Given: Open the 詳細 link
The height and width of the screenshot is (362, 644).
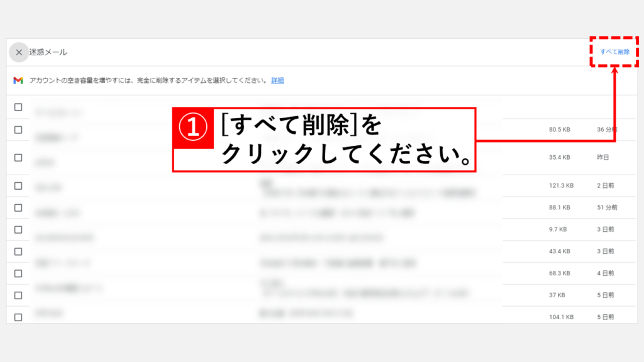Looking at the screenshot, I should click(277, 80).
